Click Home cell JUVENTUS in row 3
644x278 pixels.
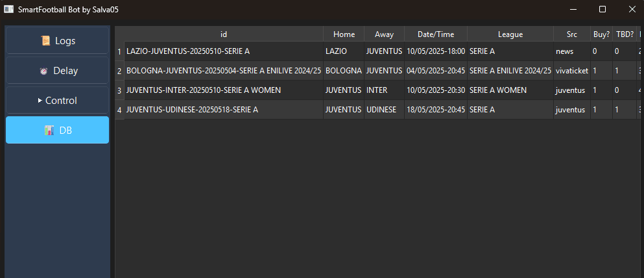click(344, 90)
